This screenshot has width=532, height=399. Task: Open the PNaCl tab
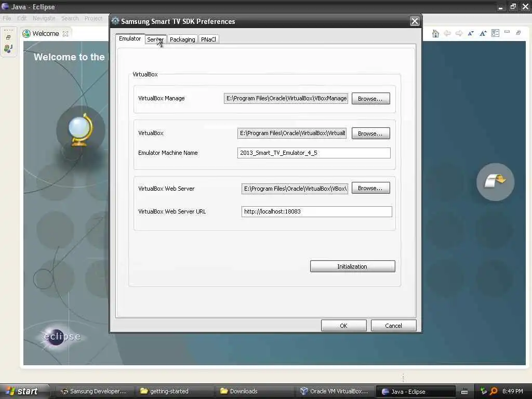point(208,39)
